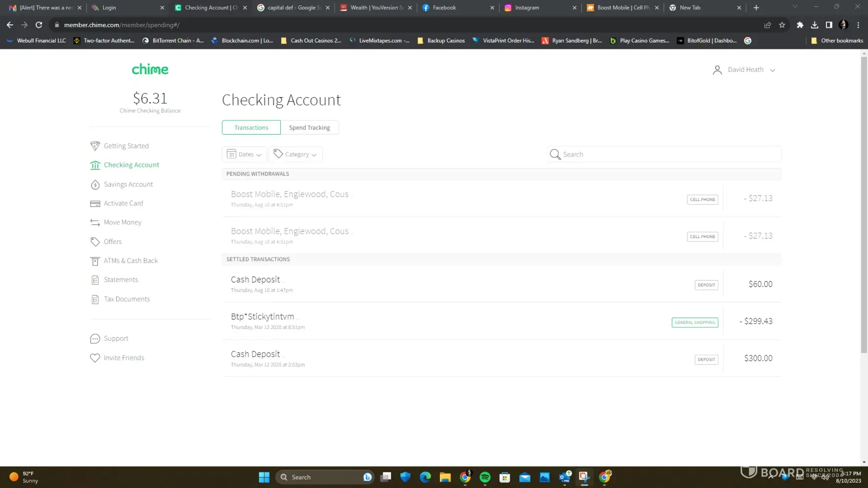
Task: Click the Checking Account bank icon
Action: 95,165
